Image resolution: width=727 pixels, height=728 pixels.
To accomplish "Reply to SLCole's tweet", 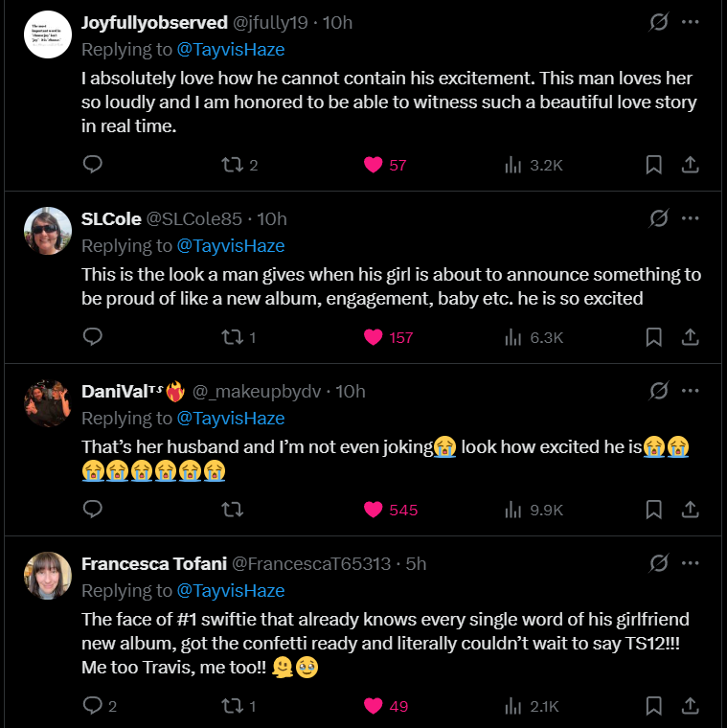I will tap(93, 337).
